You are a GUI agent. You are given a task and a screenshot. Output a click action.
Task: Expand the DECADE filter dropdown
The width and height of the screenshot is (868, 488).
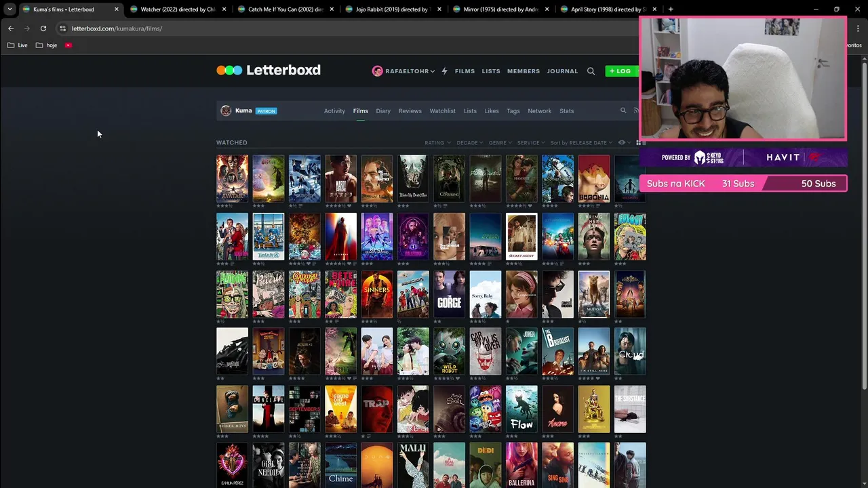[470, 143]
